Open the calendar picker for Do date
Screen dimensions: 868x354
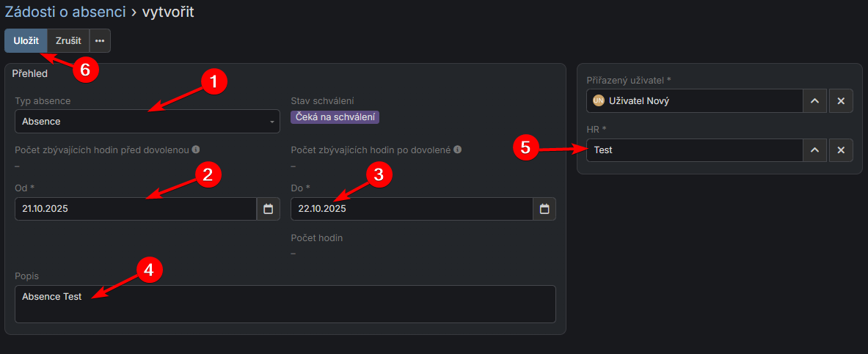[544, 209]
